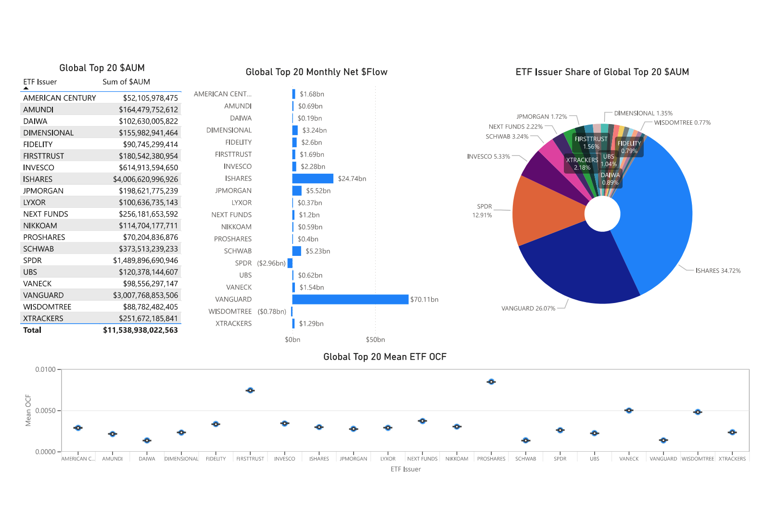Click the SPDR negative ($2.96bn) bar

point(290,263)
